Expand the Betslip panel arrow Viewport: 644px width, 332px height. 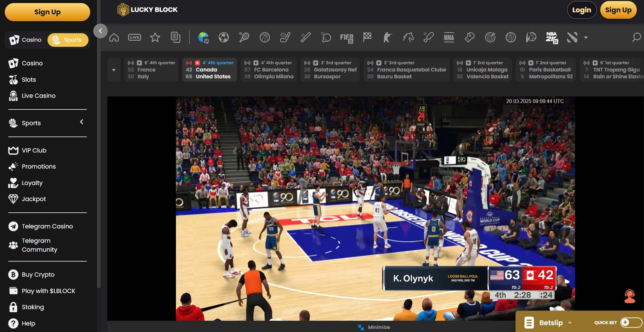click(570, 322)
